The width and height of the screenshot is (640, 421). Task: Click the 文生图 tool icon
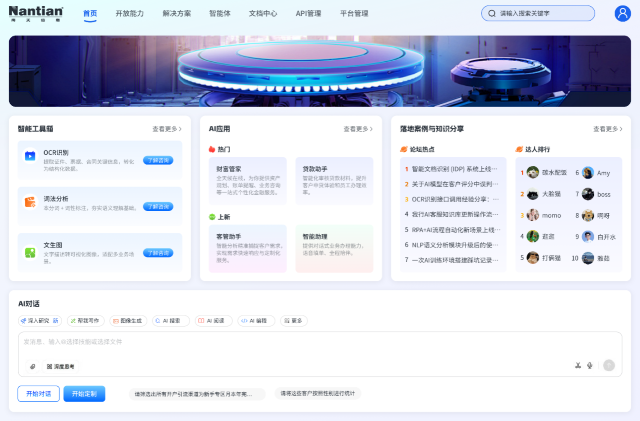[30, 249]
